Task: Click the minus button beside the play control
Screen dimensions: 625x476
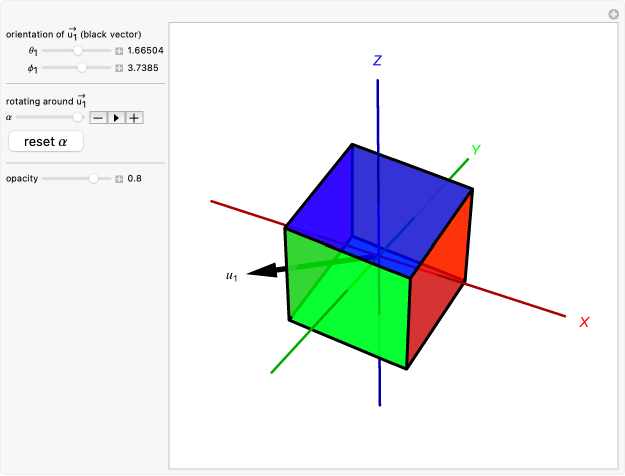Action: click(98, 117)
